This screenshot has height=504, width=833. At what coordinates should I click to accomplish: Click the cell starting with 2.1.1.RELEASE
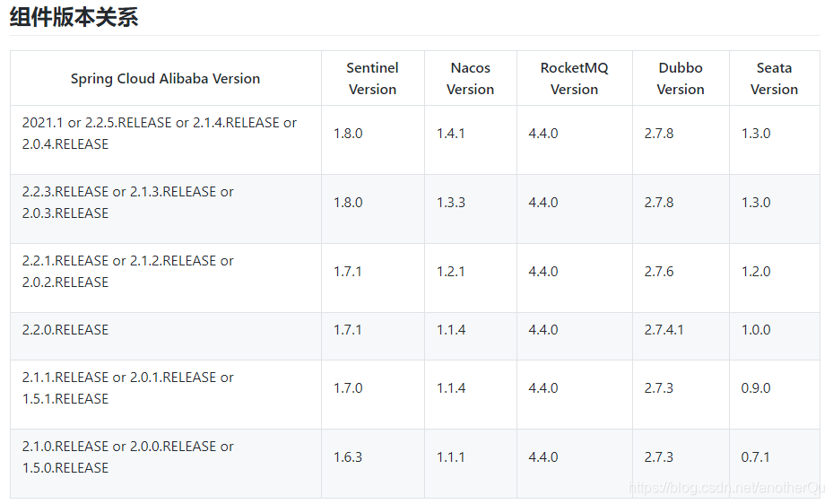pyautogui.click(x=165, y=395)
